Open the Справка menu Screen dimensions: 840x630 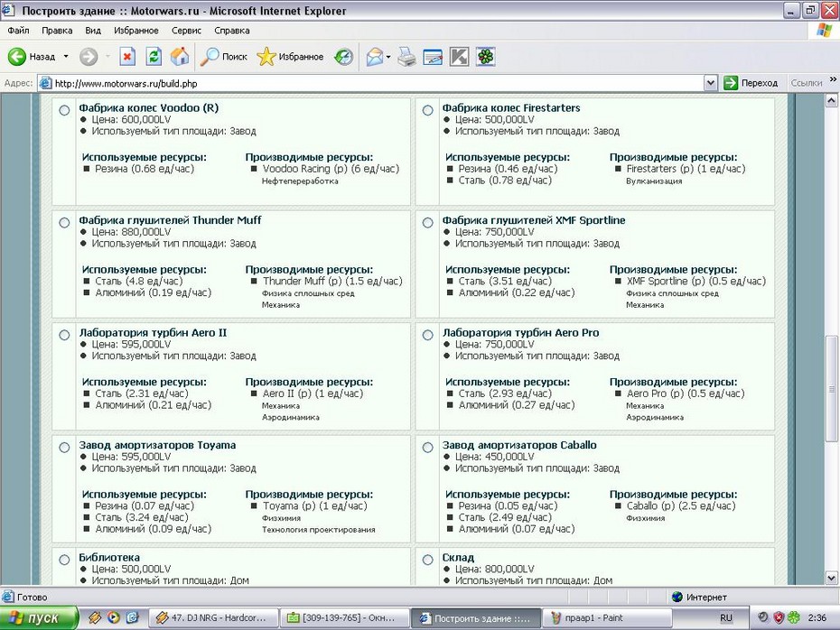(232, 31)
